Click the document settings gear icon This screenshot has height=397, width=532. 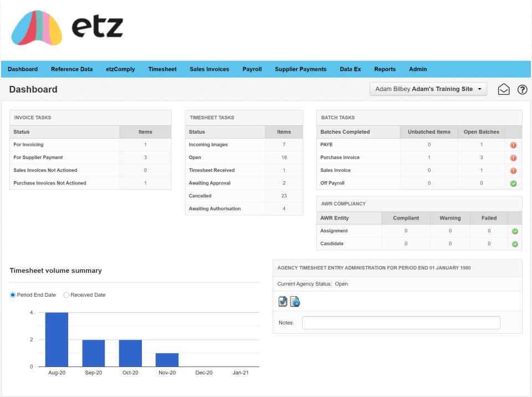pos(295,302)
